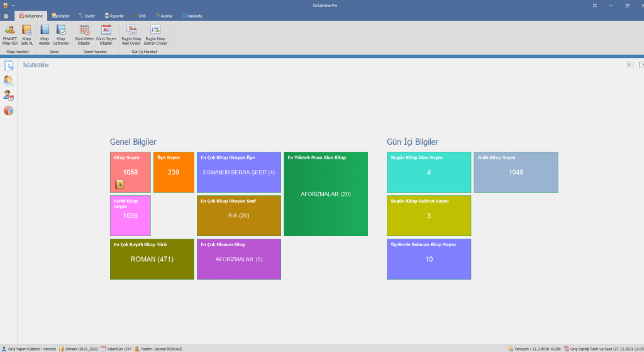Click the Kitap Hareket group label
644x352 pixels.
(x=18, y=52)
